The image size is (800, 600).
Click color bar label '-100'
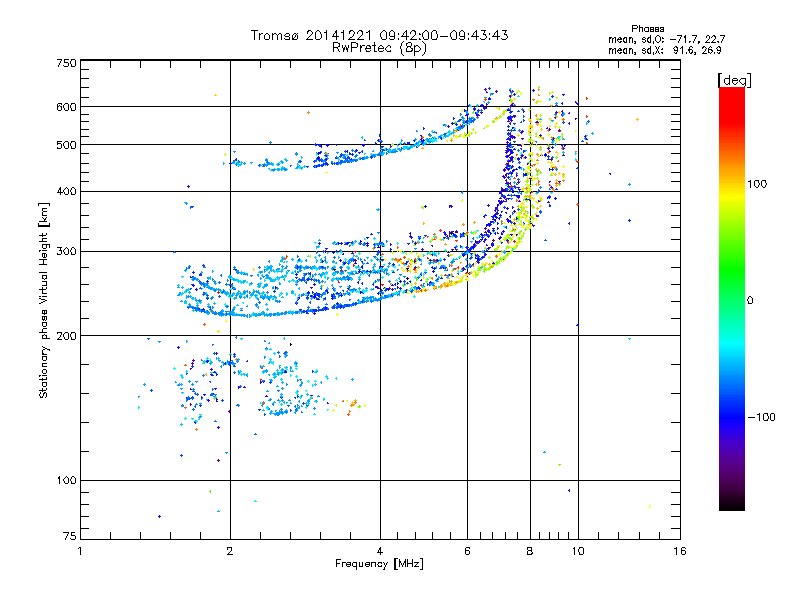click(x=761, y=417)
